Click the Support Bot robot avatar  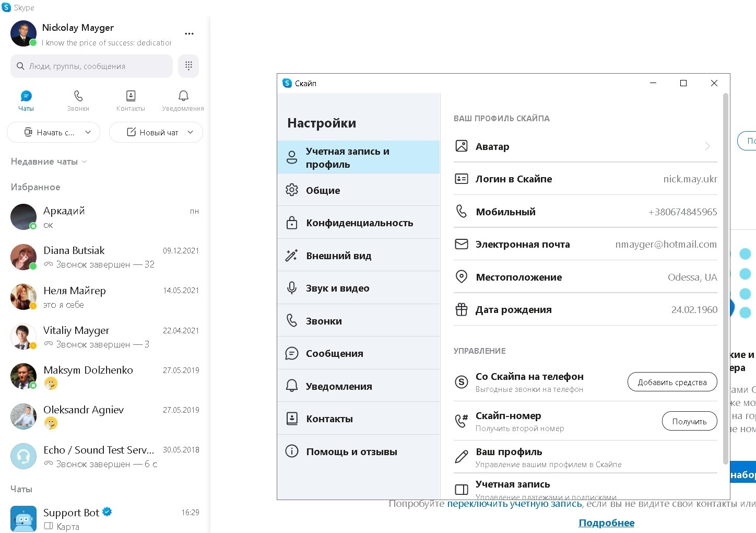tap(23, 519)
